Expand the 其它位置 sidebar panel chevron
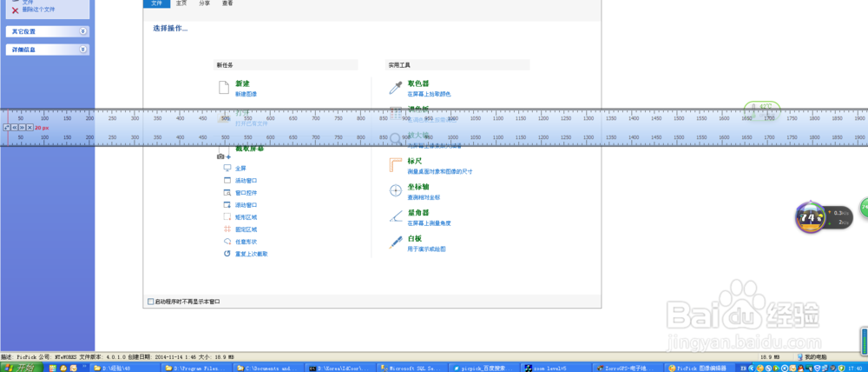 coord(82,31)
